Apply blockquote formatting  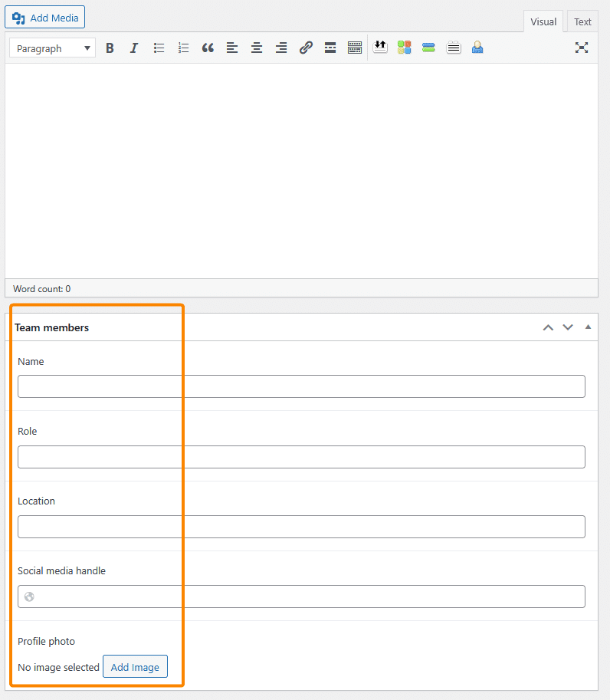point(208,48)
